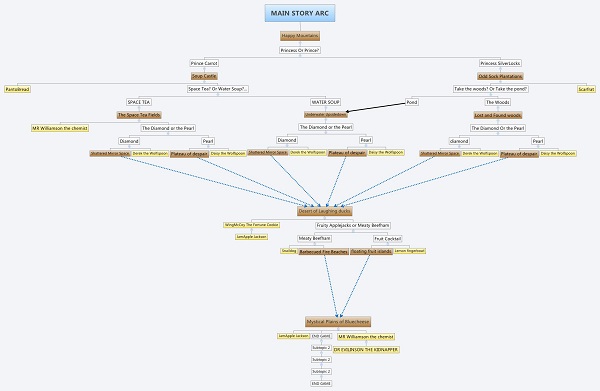Click the Soup Castle location node
The image size is (600, 391).
tap(204, 76)
